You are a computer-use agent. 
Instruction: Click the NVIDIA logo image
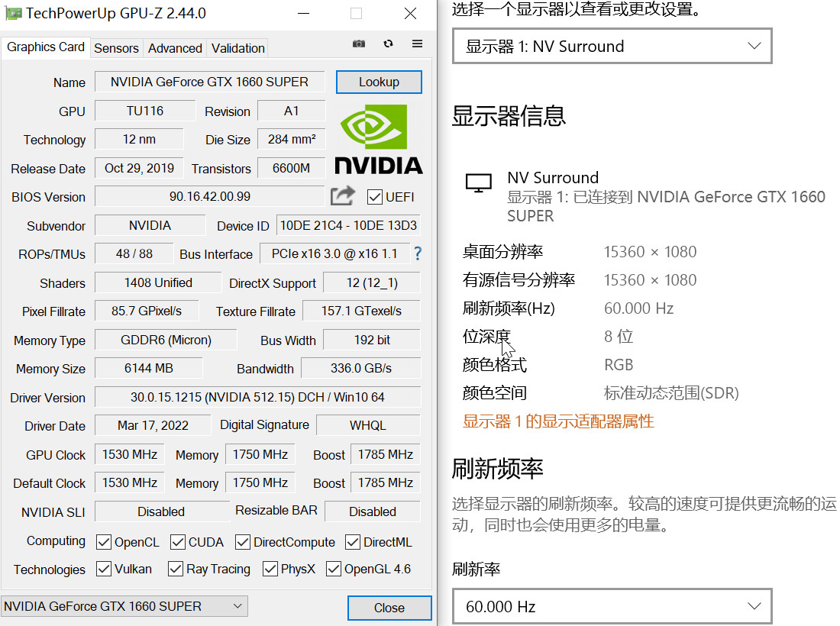click(x=379, y=139)
